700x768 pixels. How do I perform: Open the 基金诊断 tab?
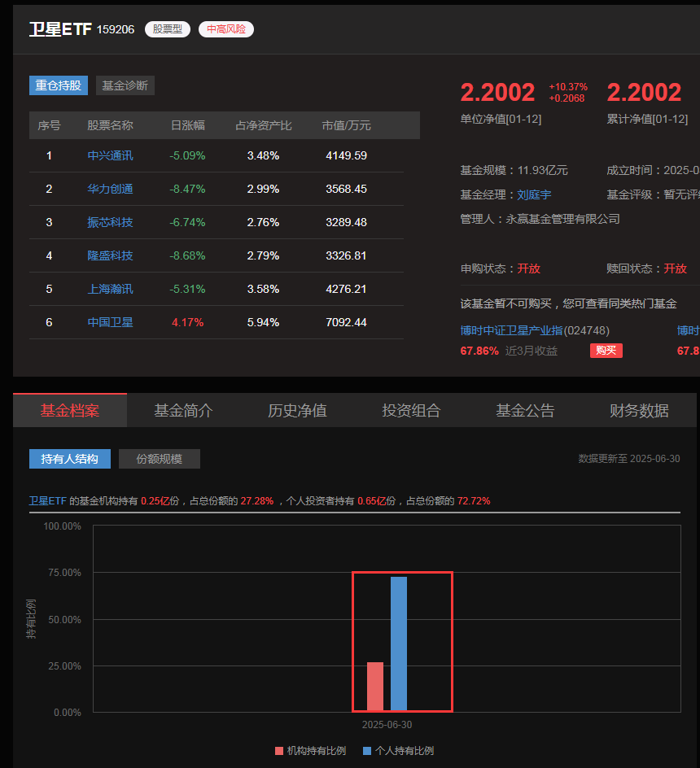pos(125,85)
